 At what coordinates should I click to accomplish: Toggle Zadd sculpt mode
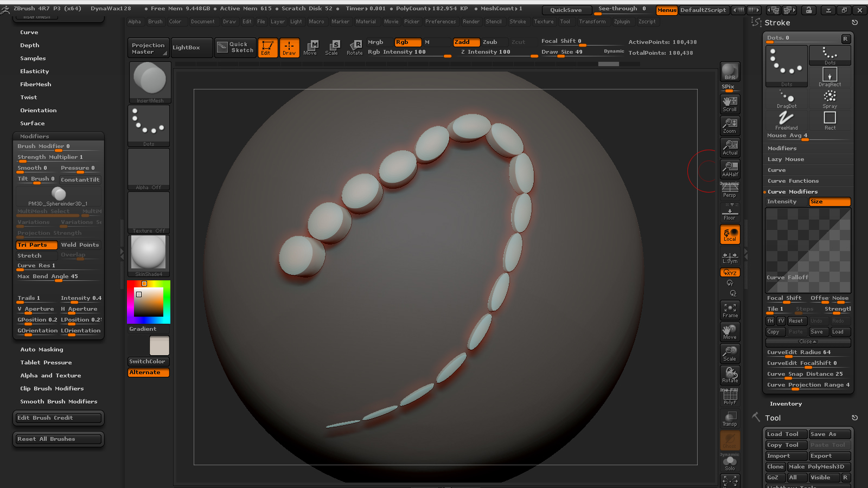point(467,42)
